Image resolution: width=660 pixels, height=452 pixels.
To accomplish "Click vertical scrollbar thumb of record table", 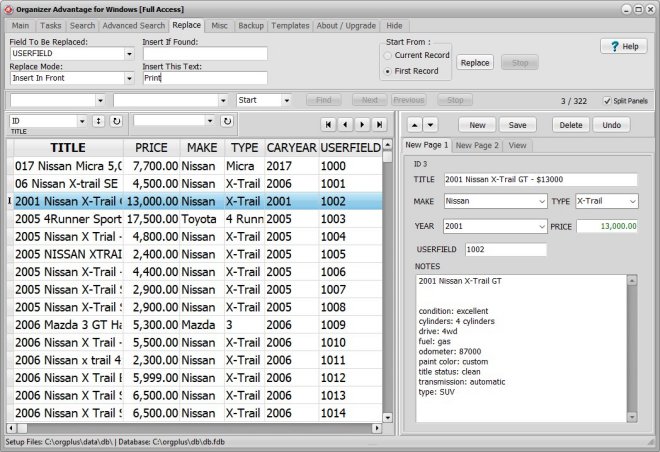I will tap(387, 157).
